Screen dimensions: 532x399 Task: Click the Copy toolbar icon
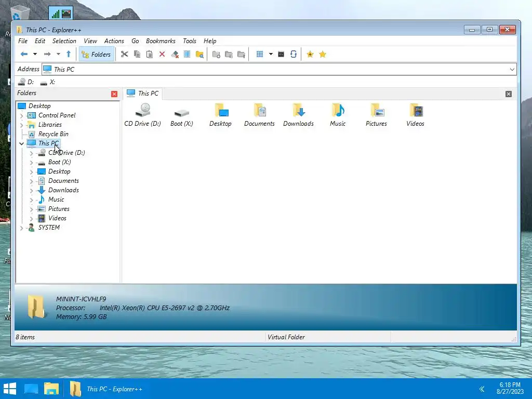(137, 54)
